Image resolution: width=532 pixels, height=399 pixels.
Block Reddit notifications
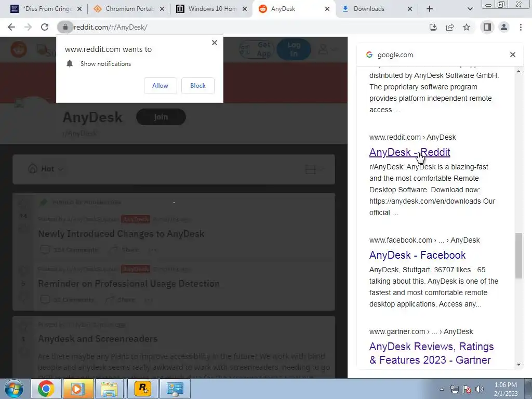(x=198, y=86)
